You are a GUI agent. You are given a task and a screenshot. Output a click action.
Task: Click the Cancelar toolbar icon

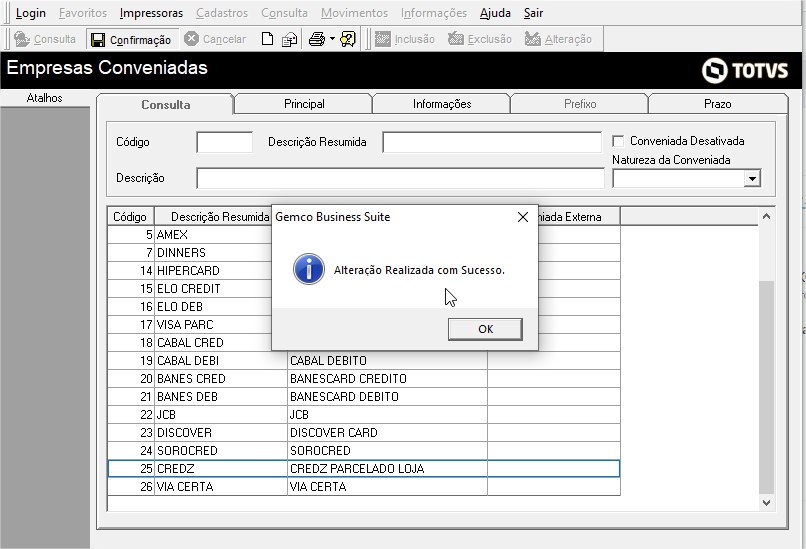tap(191, 39)
